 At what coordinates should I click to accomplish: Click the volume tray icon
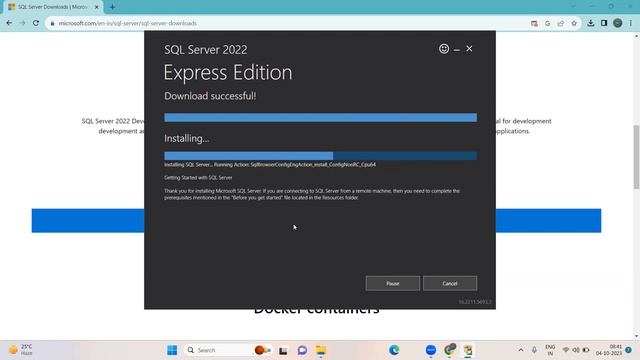point(576,350)
